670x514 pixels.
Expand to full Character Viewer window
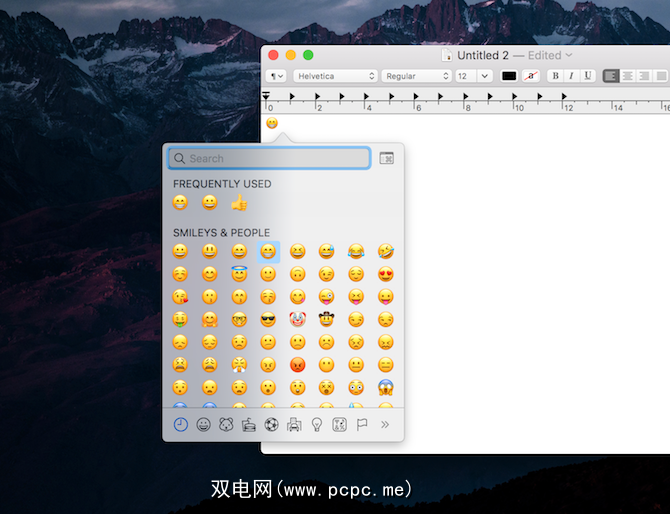click(386, 158)
